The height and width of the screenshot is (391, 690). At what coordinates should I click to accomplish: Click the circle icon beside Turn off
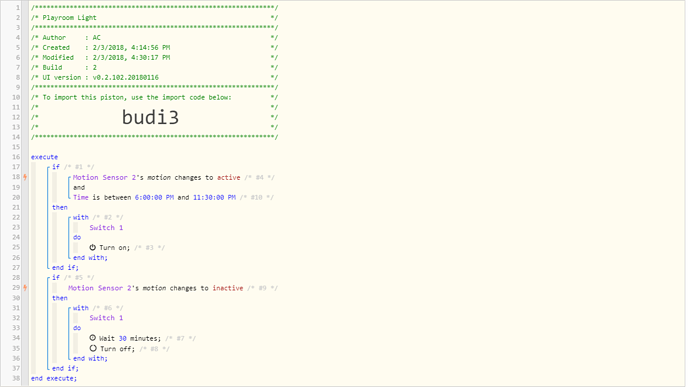tap(93, 348)
